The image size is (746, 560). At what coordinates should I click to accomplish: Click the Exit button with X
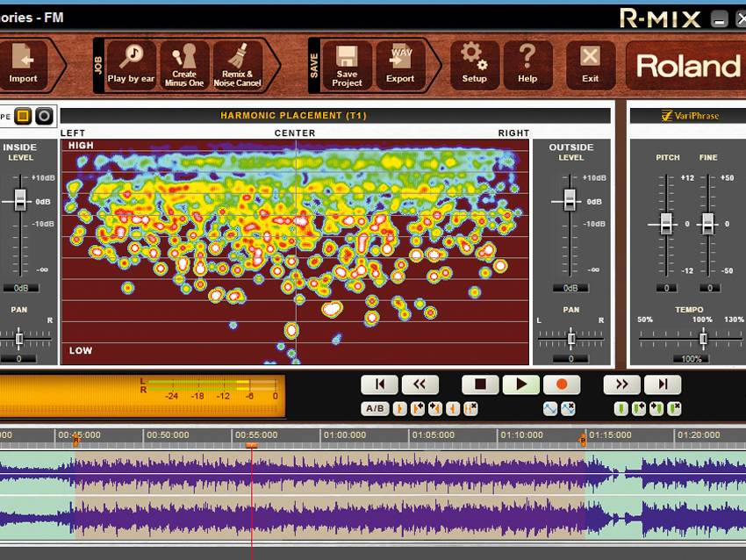(x=591, y=65)
